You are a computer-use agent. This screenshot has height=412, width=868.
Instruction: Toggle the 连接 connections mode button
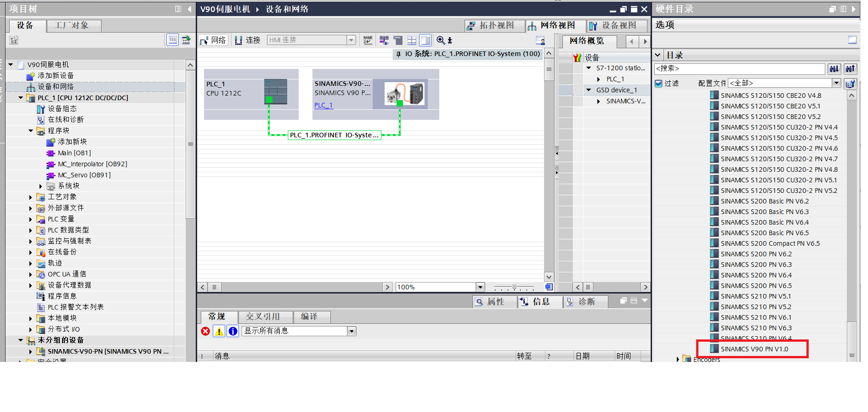(x=247, y=40)
